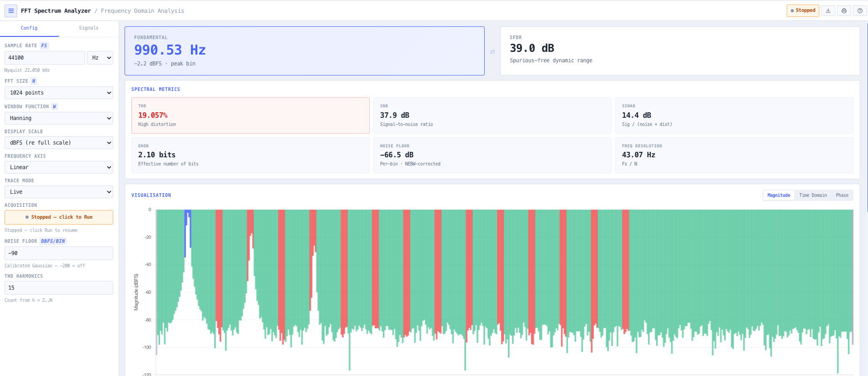Click the W chip beside Window Function
The image size is (868, 376).
55,107
